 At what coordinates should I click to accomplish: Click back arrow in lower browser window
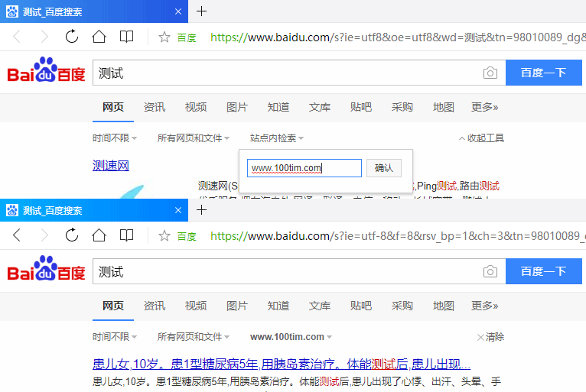pyautogui.click(x=17, y=235)
